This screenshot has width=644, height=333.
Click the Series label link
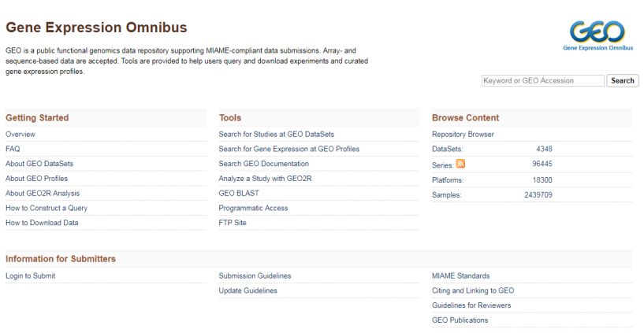point(442,165)
